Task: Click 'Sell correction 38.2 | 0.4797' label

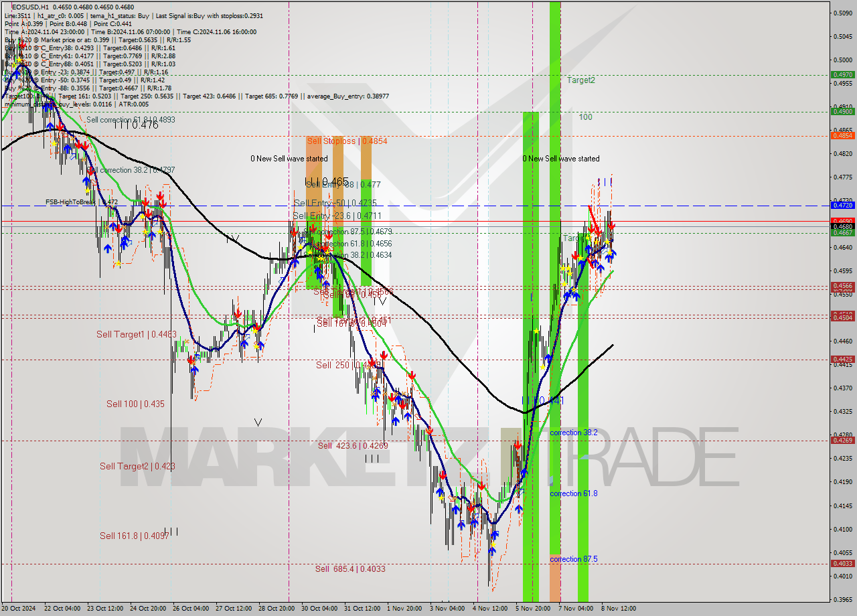Action: 131,170
